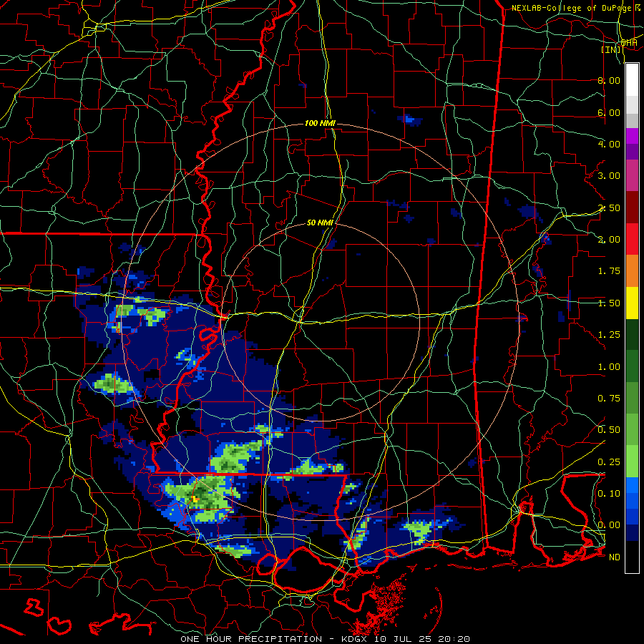Click the 2.50 legend value
Image resolution: width=644 pixels, height=644 pixels.
[x=609, y=208]
